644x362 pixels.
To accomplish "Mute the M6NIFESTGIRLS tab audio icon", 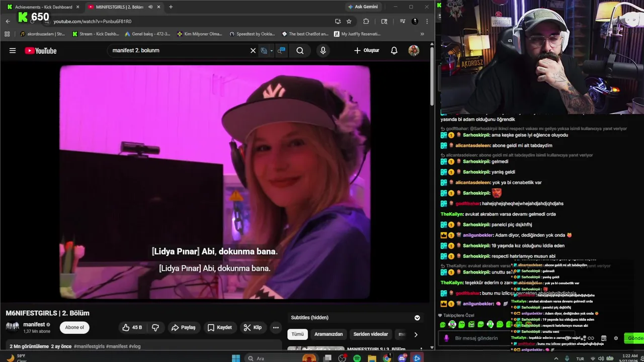I will [x=150, y=7].
